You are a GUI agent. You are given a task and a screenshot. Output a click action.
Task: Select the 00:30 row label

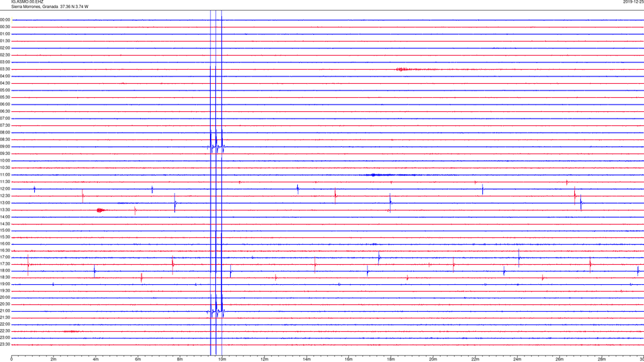[x=5, y=27]
